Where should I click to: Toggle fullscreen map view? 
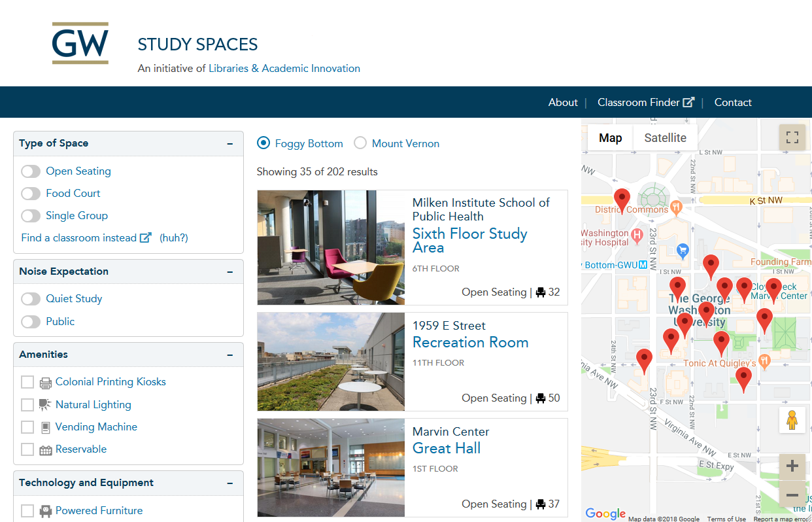792,137
